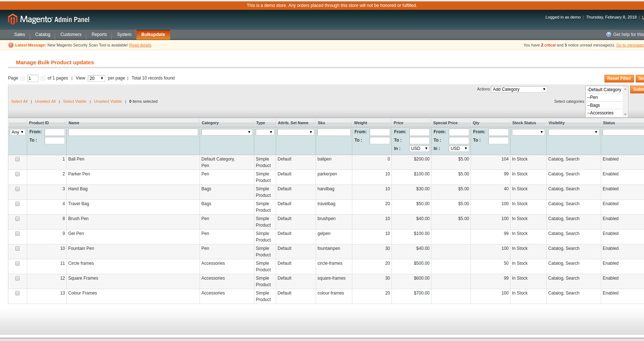Check the Colour Frames product checkbox
This screenshot has height=341, width=644.
point(17,293)
